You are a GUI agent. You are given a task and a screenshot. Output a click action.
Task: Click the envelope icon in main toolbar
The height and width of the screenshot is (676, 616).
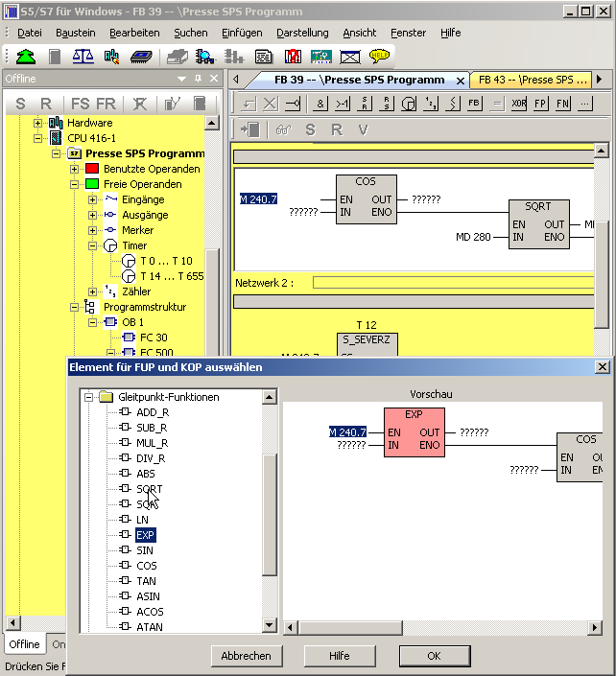pos(350,57)
